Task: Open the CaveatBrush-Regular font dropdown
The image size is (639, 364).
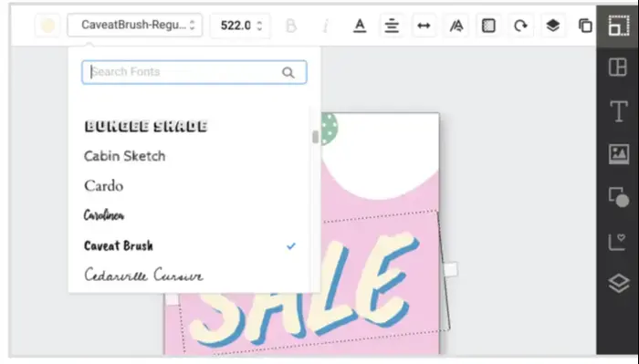Action: [x=135, y=25]
